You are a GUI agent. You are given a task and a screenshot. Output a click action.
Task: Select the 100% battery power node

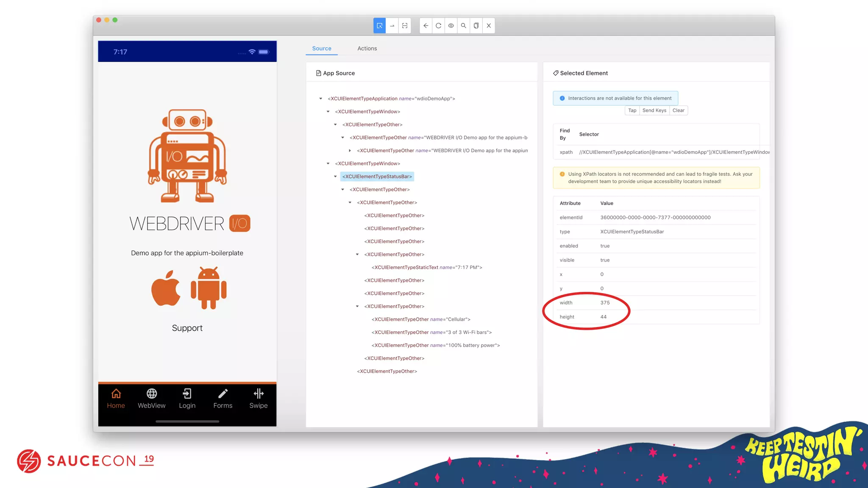pyautogui.click(x=435, y=345)
